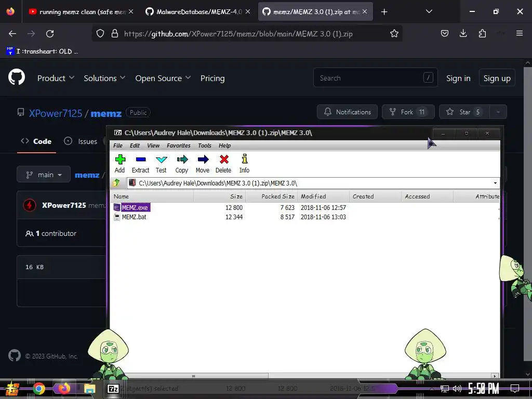Go up one folder level in 7-Zip
Image resolution: width=532 pixels, height=399 pixels.
point(116,183)
